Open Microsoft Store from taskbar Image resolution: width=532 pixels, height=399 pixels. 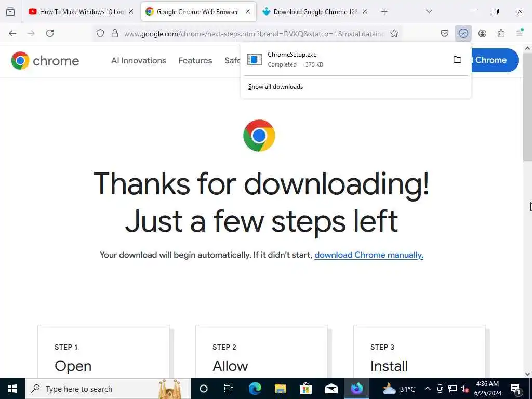click(x=305, y=389)
